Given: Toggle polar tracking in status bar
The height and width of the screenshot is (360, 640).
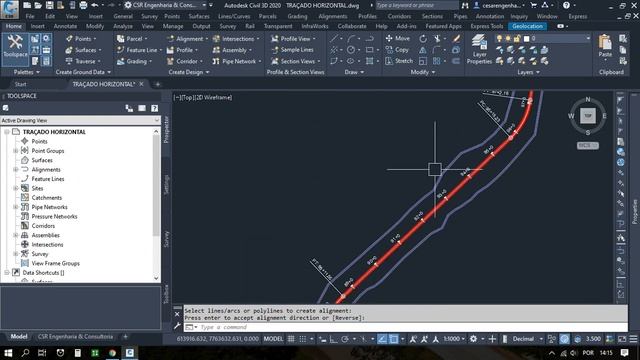Looking at the screenshot, I should (345, 339).
